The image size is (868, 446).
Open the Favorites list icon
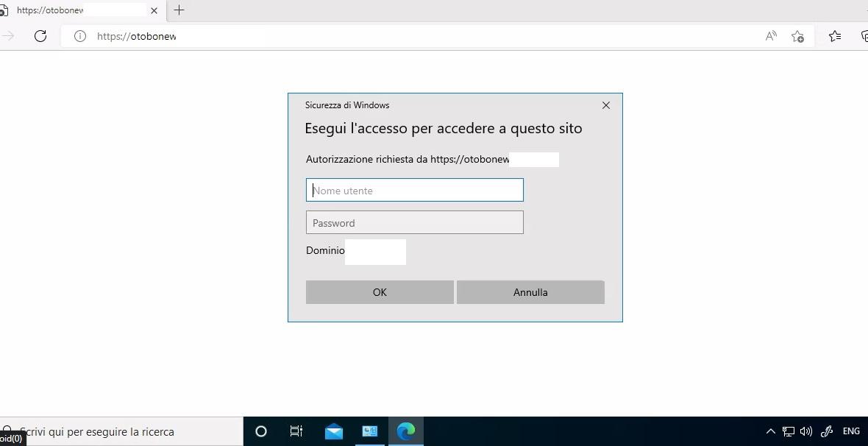pyautogui.click(x=835, y=36)
